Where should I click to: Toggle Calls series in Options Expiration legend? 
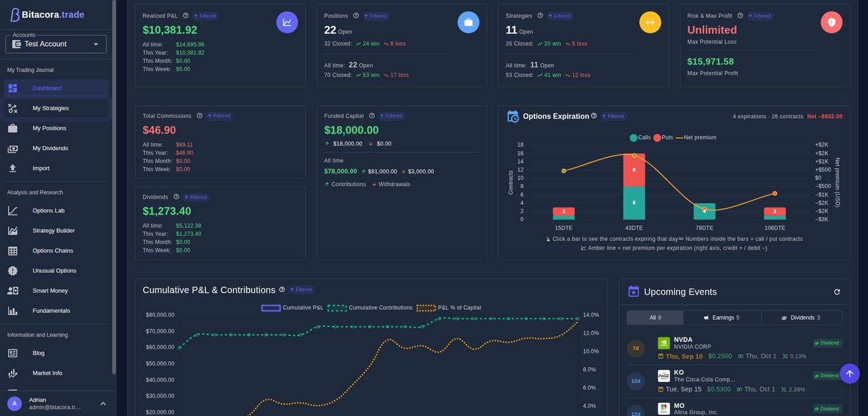pyautogui.click(x=640, y=138)
